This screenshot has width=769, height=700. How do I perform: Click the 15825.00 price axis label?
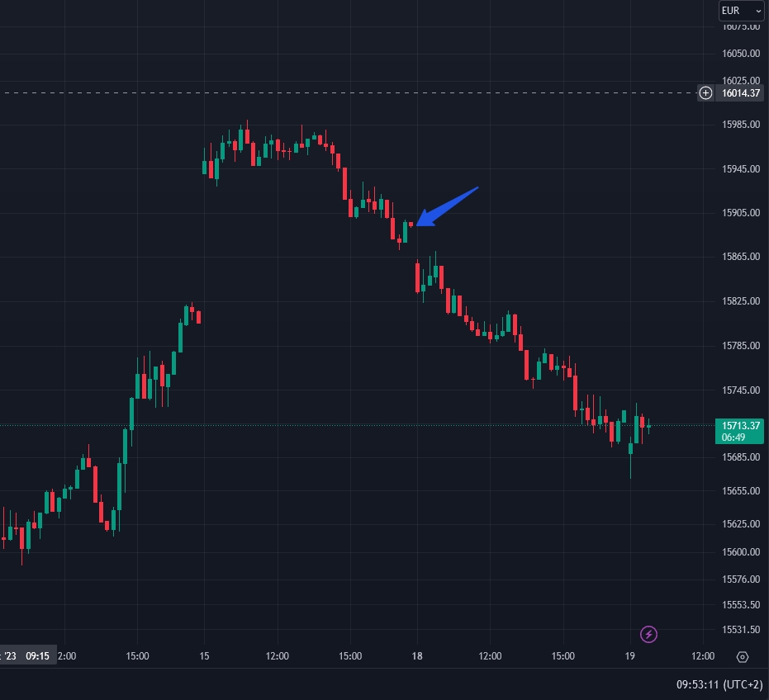pyautogui.click(x=741, y=301)
